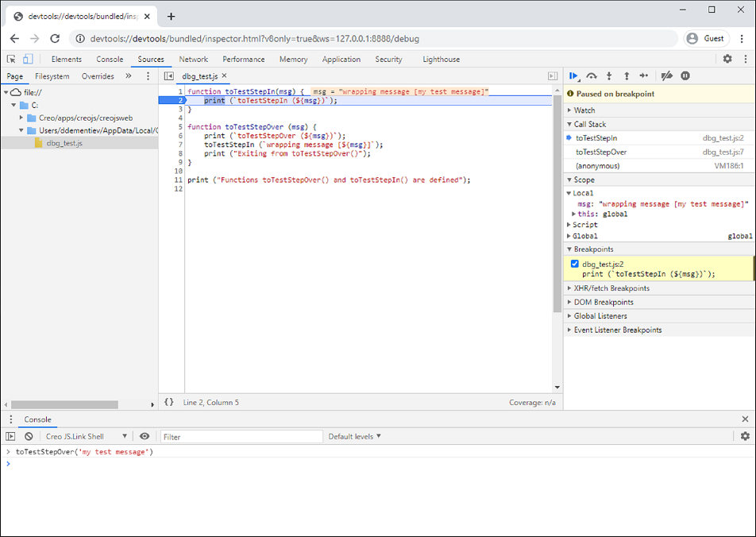Step out of current function
Image resolution: width=756 pixels, height=537 pixels.
(x=627, y=76)
